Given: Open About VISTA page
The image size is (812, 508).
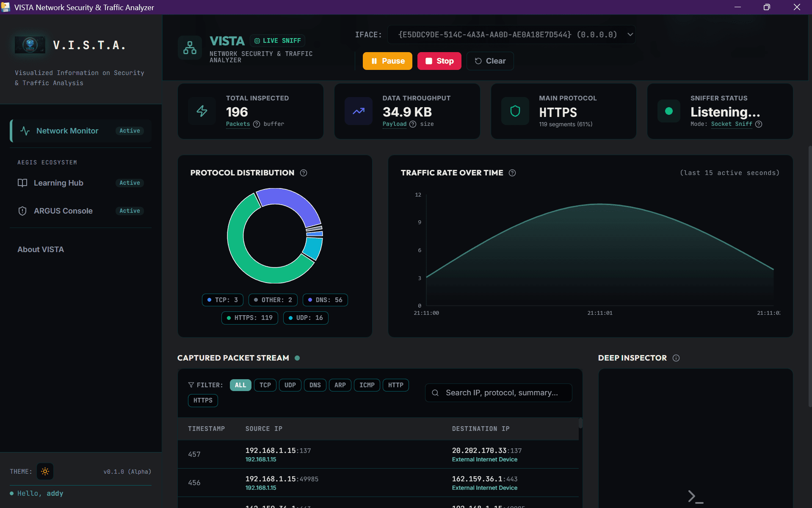Looking at the screenshot, I should coord(41,250).
